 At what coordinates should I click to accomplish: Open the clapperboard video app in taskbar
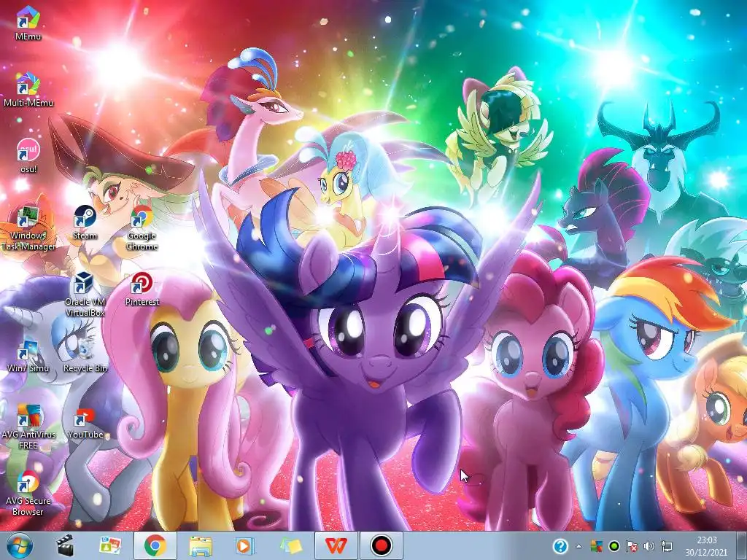coord(65,545)
